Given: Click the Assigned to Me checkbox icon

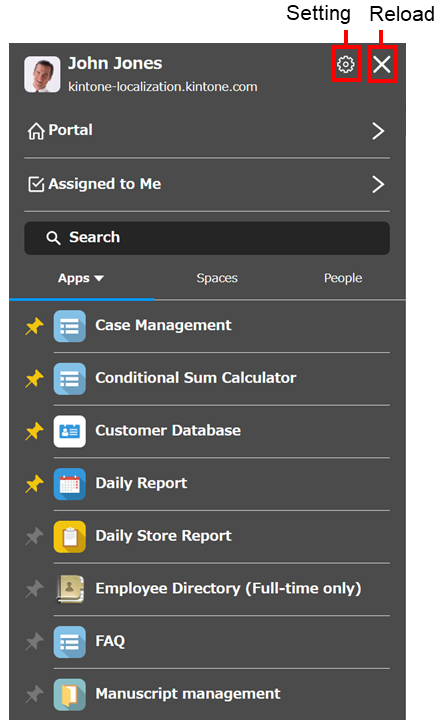Looking at the screenshot, I should click(x=36, y=184).
